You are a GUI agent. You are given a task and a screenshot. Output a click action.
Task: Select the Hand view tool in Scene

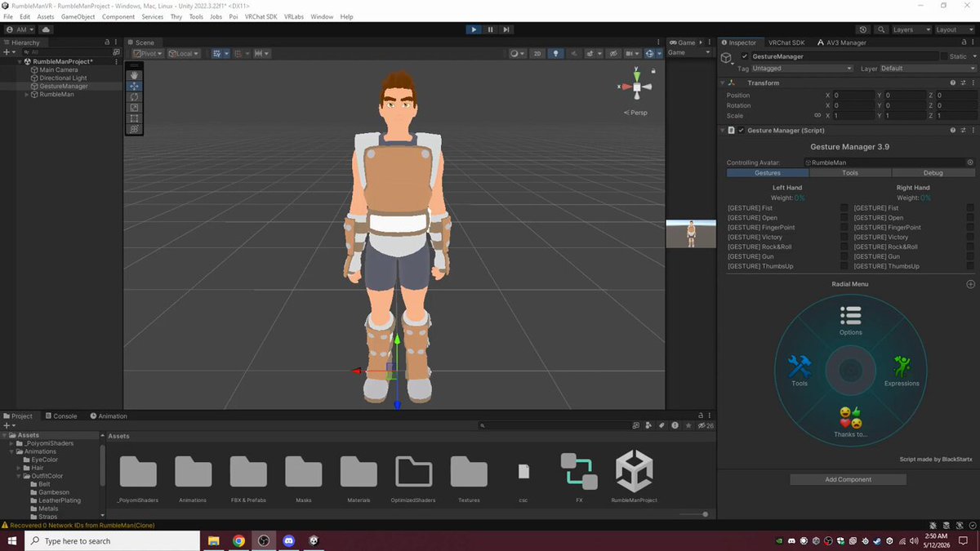134,75
